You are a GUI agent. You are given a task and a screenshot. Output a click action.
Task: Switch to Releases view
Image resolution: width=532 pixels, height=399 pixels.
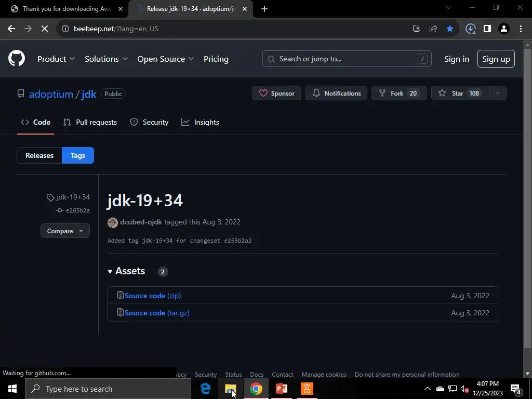click(x=39, y=155)
